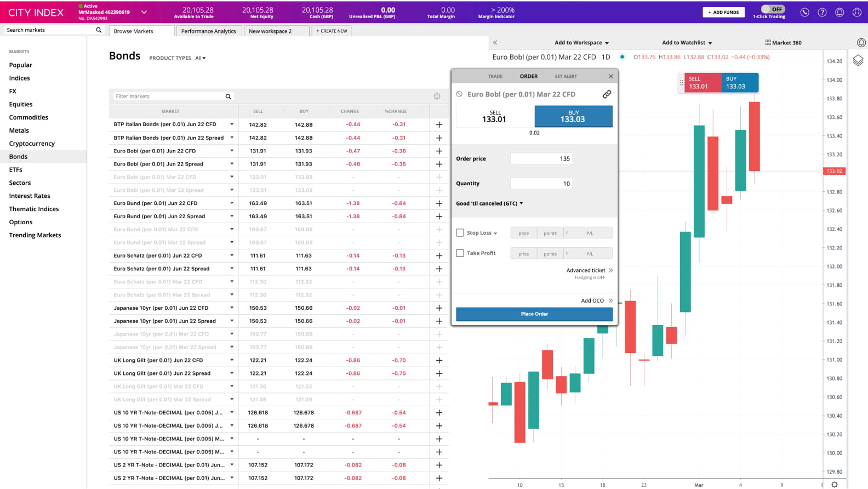Open Good 'til canceled (GTC) dropdown
Image resolution: width=868 pixels, height=489 pixels.
[489, 203]
